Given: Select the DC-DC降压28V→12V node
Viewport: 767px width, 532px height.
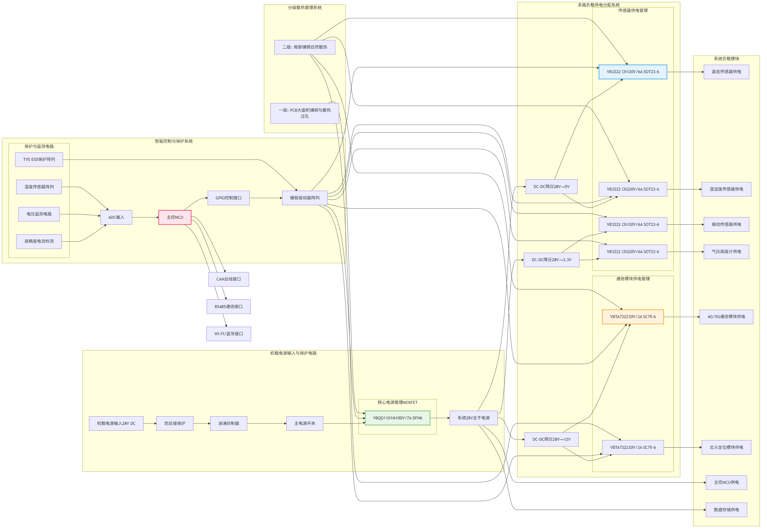Looking at the screenshot, I should pos(551,439).
